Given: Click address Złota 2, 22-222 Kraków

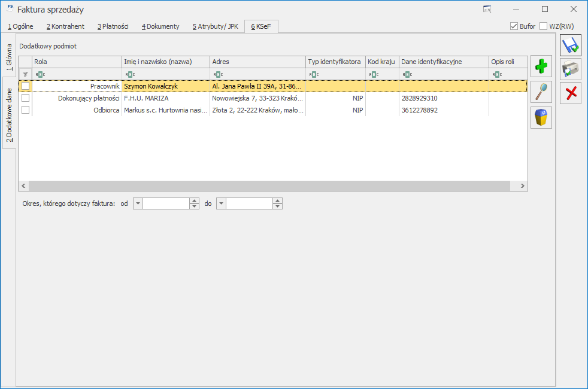Looking at the screenshot, I should [x=257, y=110].
